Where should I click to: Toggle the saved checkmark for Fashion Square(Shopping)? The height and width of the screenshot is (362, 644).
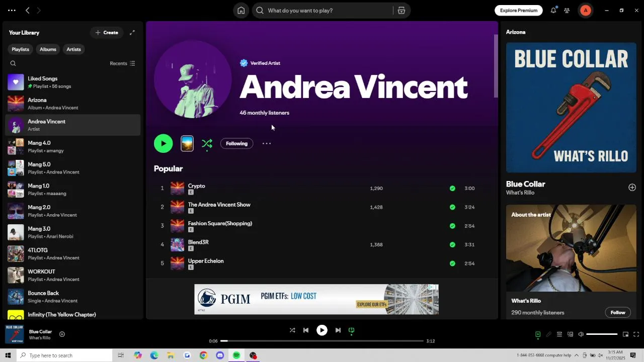tap(452, 226)
